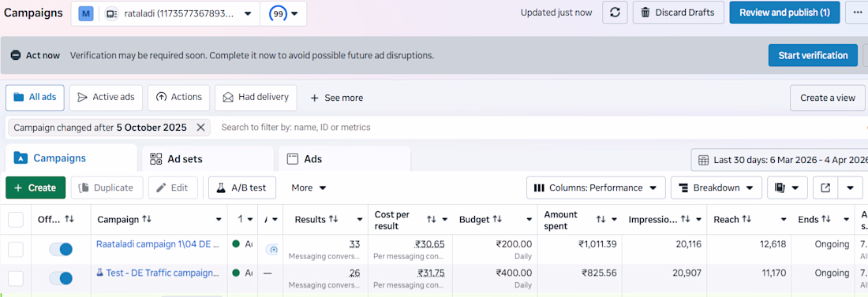Open the export options dropdown arrow
Image resolution: width=868 pixels, height=297 pixels.
(x=851, y=187)
